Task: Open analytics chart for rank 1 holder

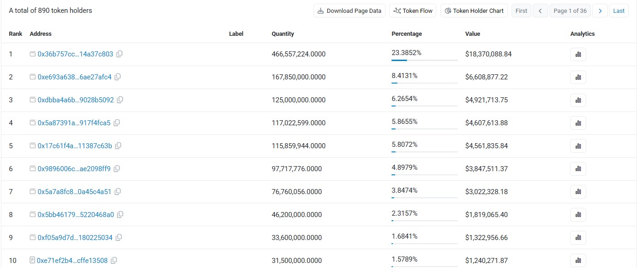Action: point(578,54)
